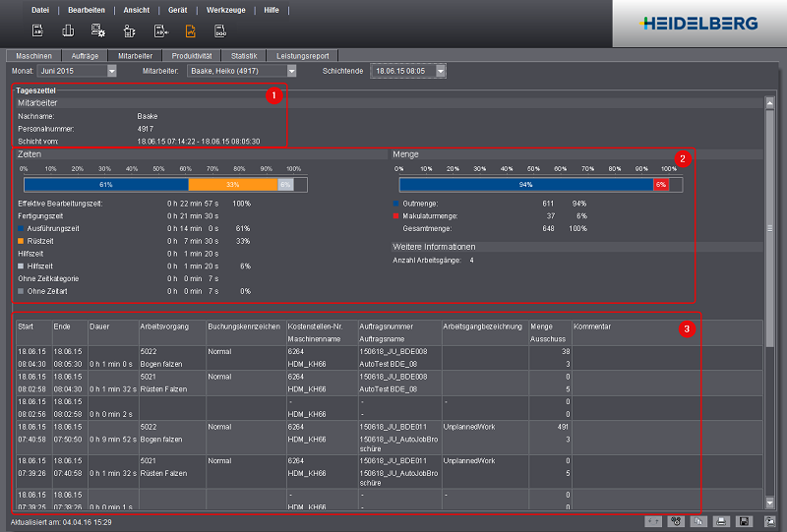Click the copy pages icon in bottom bar
The height and width of the screenshot is (532, 787).
point(697,520)
